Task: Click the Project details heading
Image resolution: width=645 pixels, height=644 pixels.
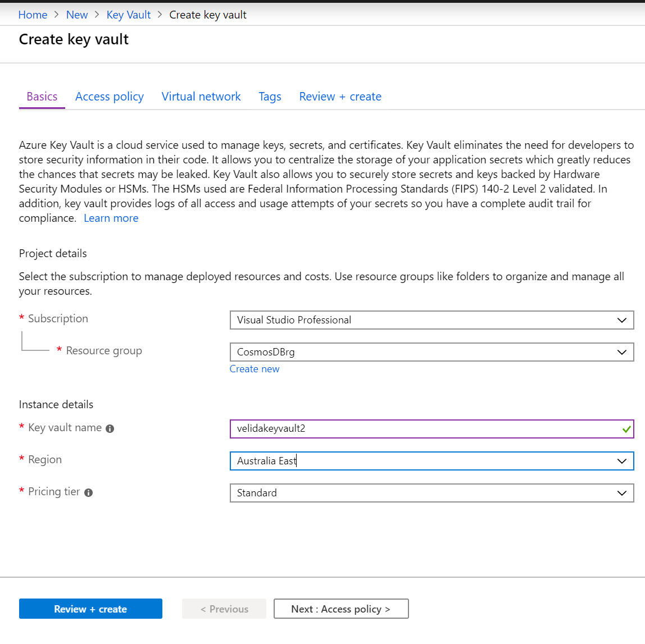Action: (x=53, y=254)
